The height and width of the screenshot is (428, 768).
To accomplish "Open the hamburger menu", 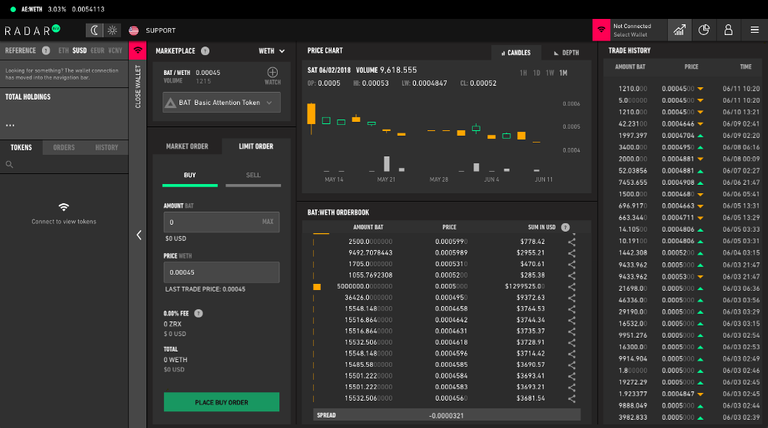I will pyautogui.click(x=755, y=30).
